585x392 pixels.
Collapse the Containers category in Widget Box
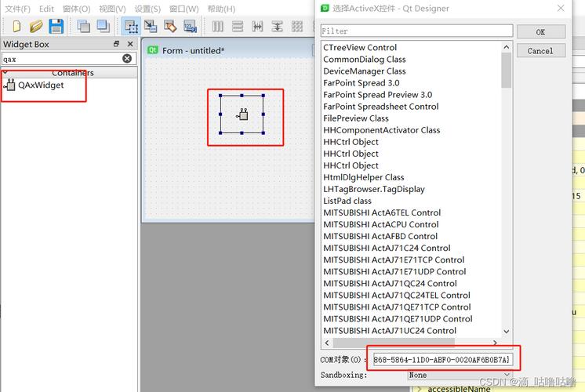(7, 72)
